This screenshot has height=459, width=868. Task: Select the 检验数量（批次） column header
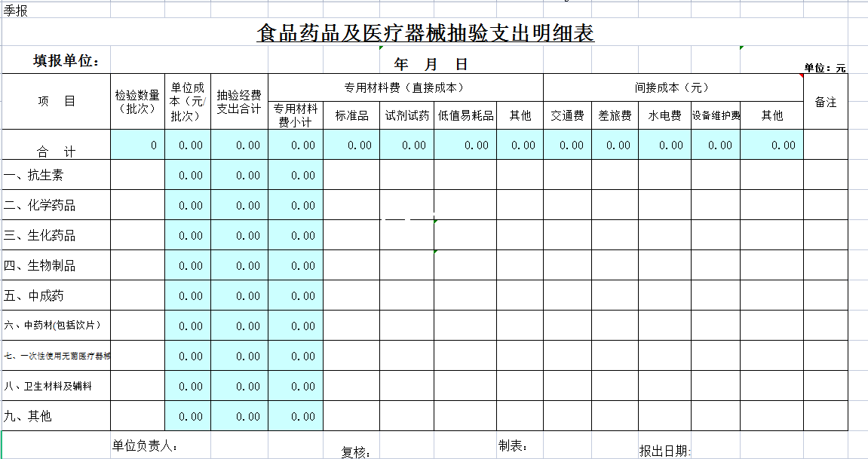[x=137, y=101]
